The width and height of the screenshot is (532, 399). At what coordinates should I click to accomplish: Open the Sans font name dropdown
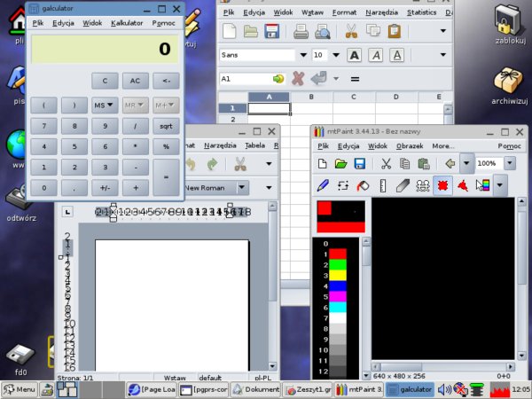303,55
